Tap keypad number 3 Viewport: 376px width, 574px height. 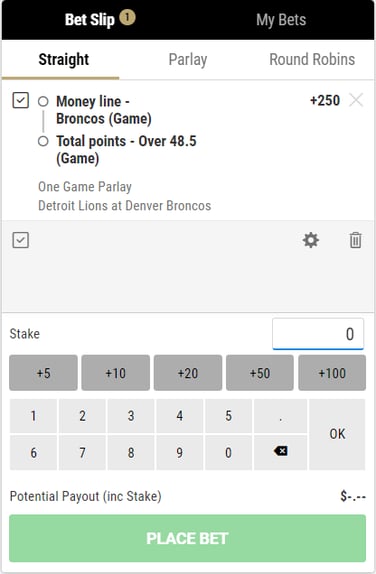131,416
